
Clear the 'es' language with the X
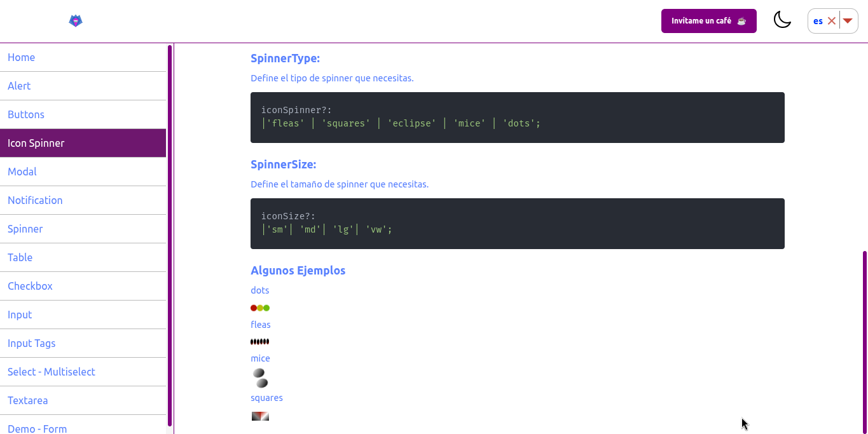click(x=831, y=21)
